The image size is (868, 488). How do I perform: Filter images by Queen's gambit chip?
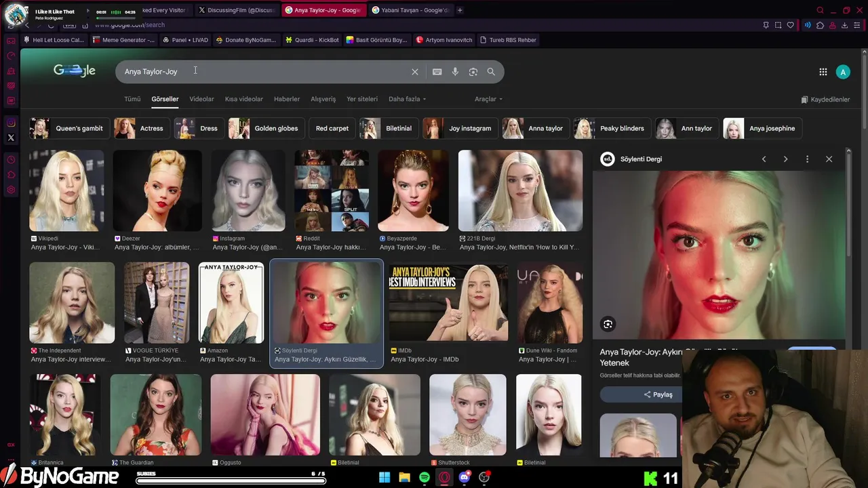pyautogui.click(x=69, y=128)
